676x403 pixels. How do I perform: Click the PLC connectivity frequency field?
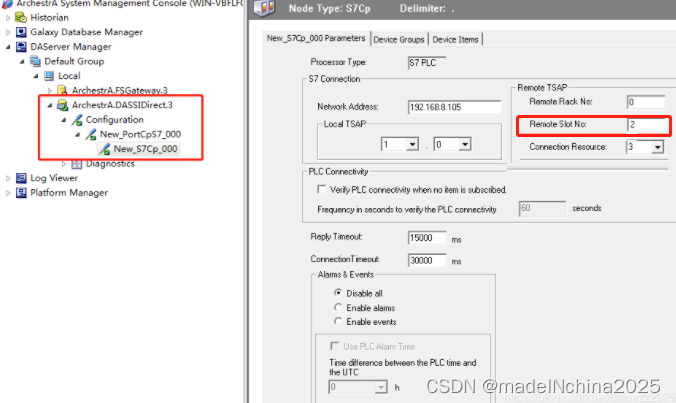542,208
